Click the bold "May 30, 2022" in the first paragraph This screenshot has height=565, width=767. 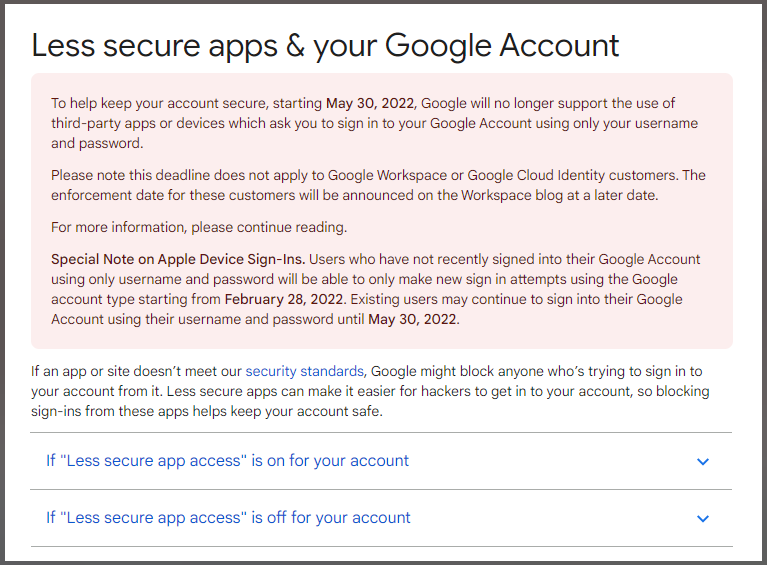(370, 103)
